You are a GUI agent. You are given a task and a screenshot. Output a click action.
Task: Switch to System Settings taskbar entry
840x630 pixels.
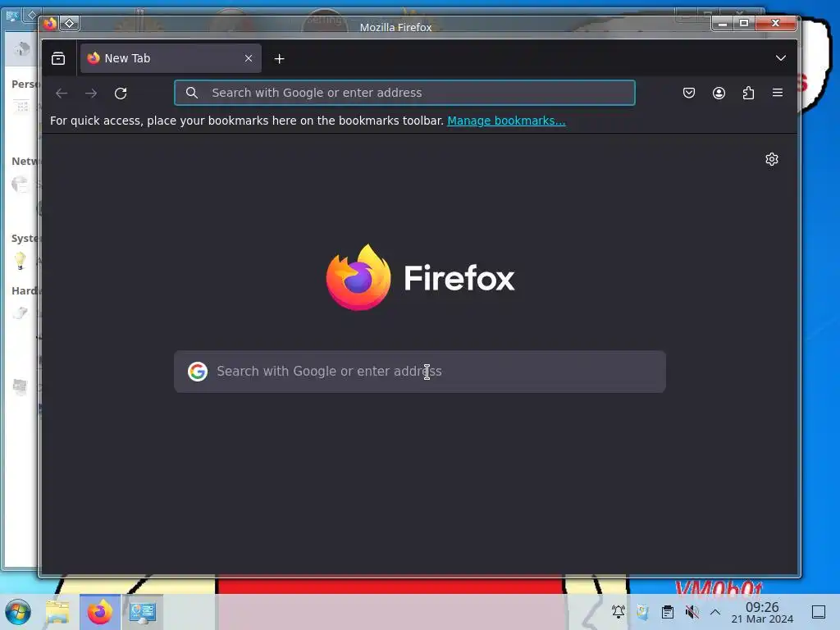(x=143, y=612)
